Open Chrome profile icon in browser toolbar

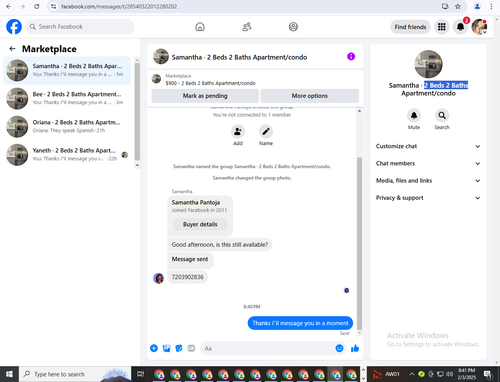click(477, 6)
